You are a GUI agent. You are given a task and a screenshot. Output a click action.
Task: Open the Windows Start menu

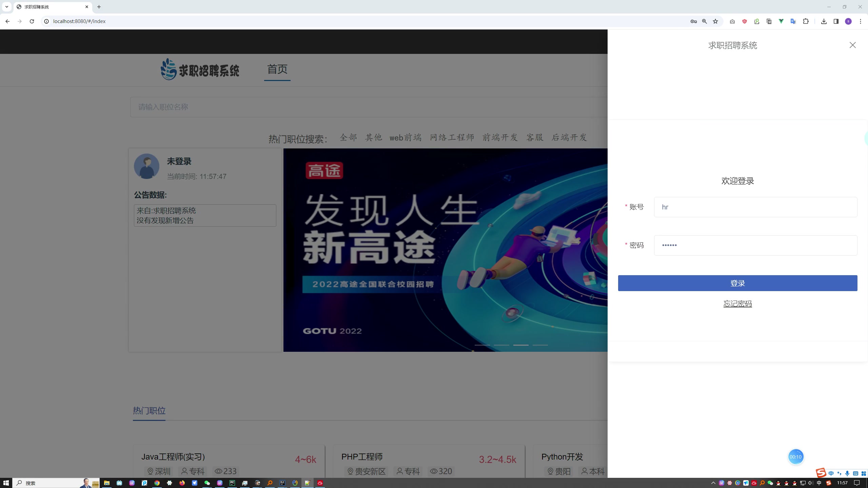pyautogui.click(x=6, y=483)
